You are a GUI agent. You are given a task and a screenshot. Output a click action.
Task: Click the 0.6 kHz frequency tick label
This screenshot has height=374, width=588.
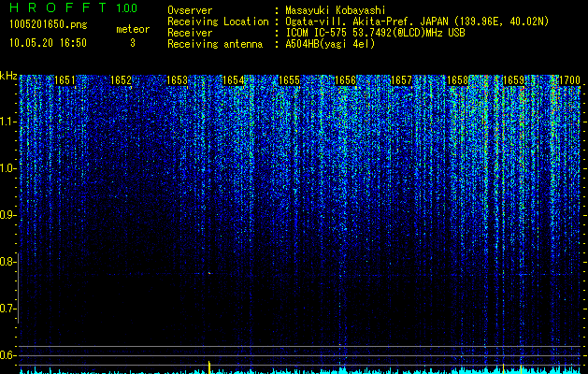point(7,355)
